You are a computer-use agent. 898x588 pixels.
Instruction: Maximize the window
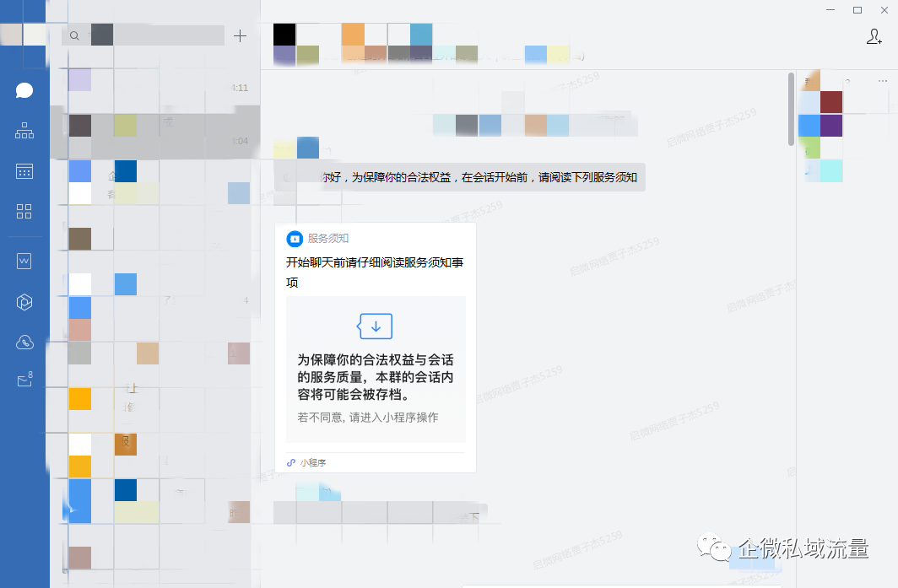point(857,10)
